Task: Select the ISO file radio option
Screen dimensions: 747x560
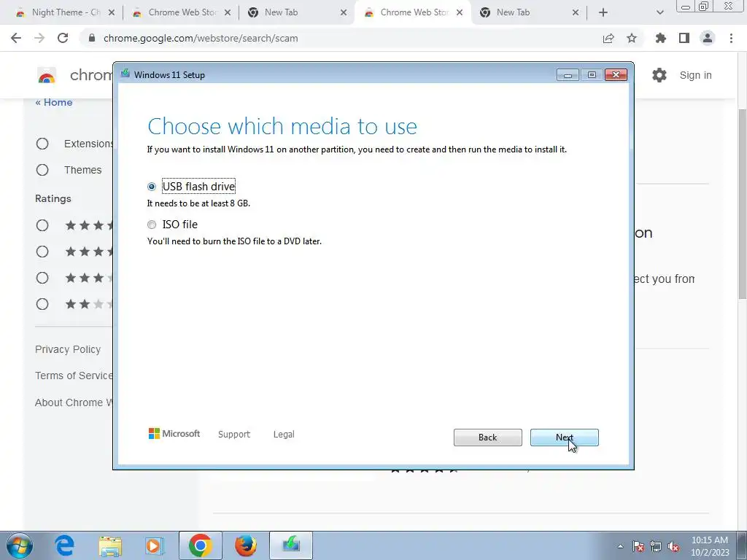Action: point(152,225)
